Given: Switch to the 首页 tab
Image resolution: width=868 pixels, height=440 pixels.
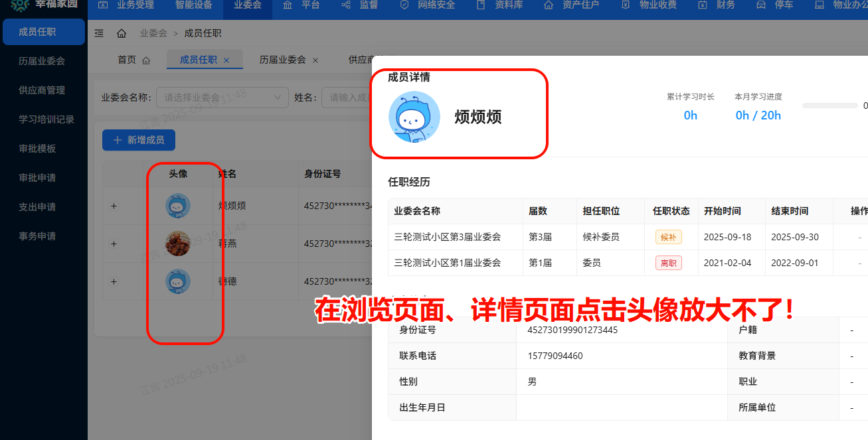Looking at the screenshot, I should [x=127, y=60].
